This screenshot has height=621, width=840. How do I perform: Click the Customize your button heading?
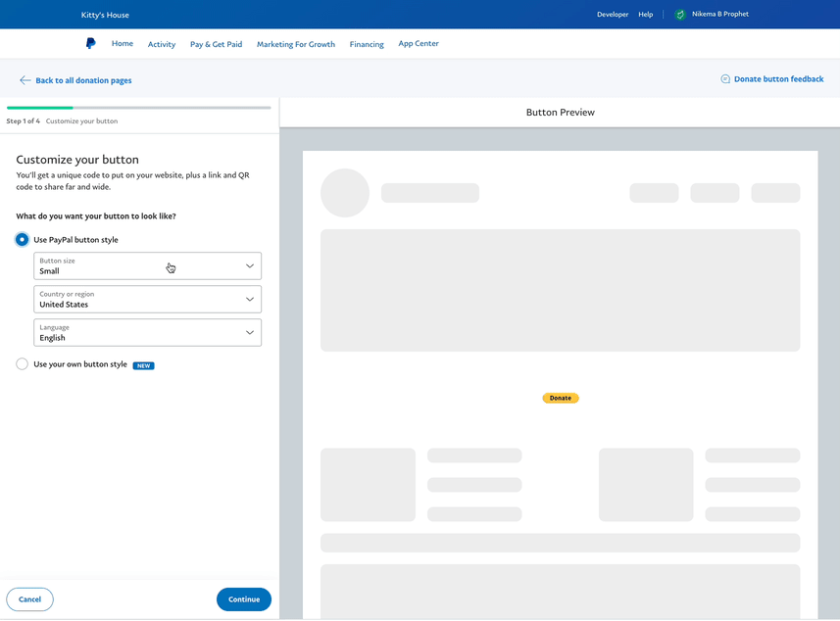tap(77, 160)
